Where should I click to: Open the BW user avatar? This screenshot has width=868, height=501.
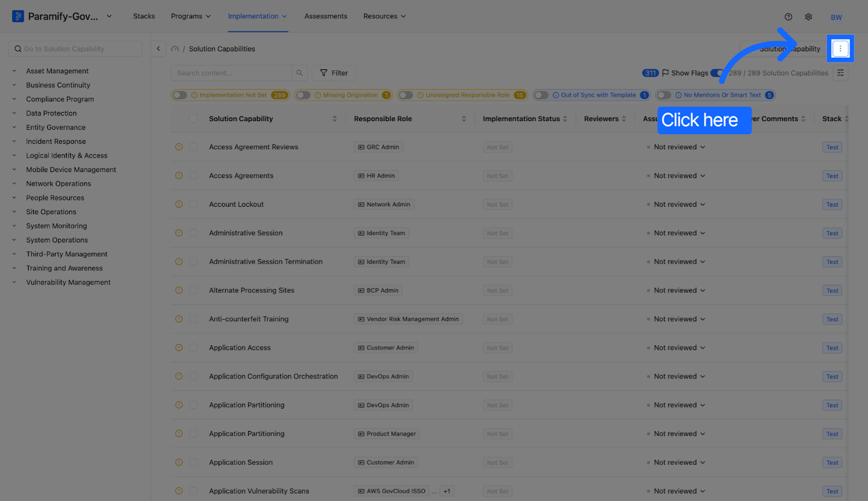(836, 17)
